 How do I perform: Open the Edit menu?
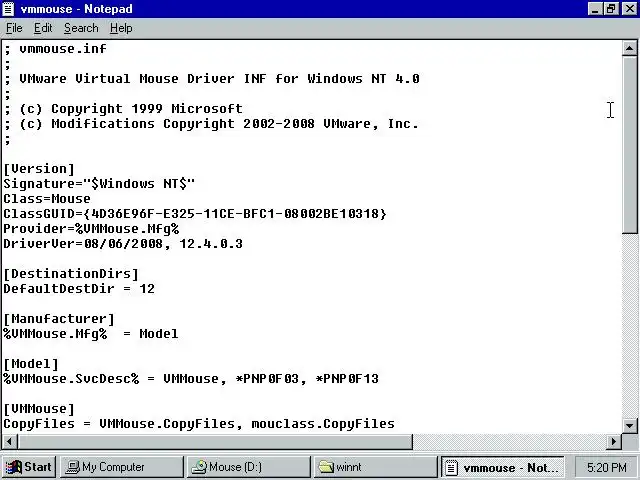(x=43, y=28)
